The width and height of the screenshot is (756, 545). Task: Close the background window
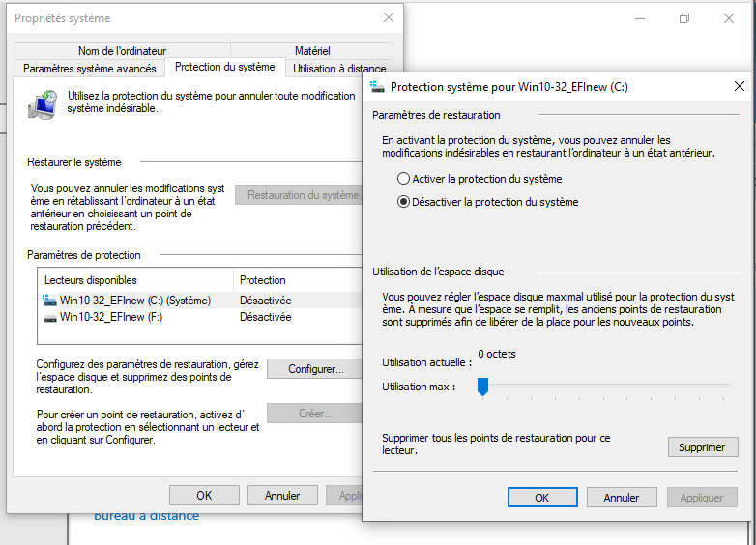(x=729, y=18)
